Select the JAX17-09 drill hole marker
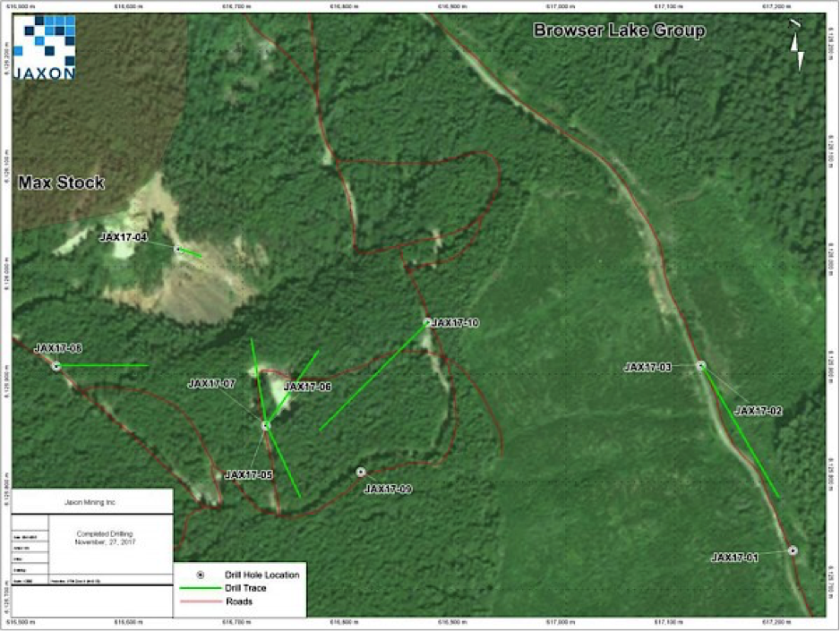This screenshot has height=631, width=840. coord(361,472)
